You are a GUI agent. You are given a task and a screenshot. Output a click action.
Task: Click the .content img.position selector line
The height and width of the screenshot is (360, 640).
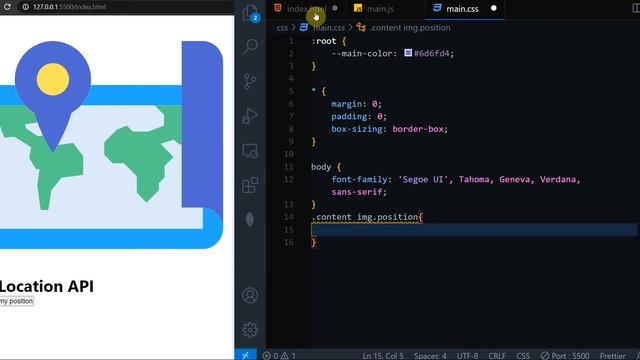[364, 217]
